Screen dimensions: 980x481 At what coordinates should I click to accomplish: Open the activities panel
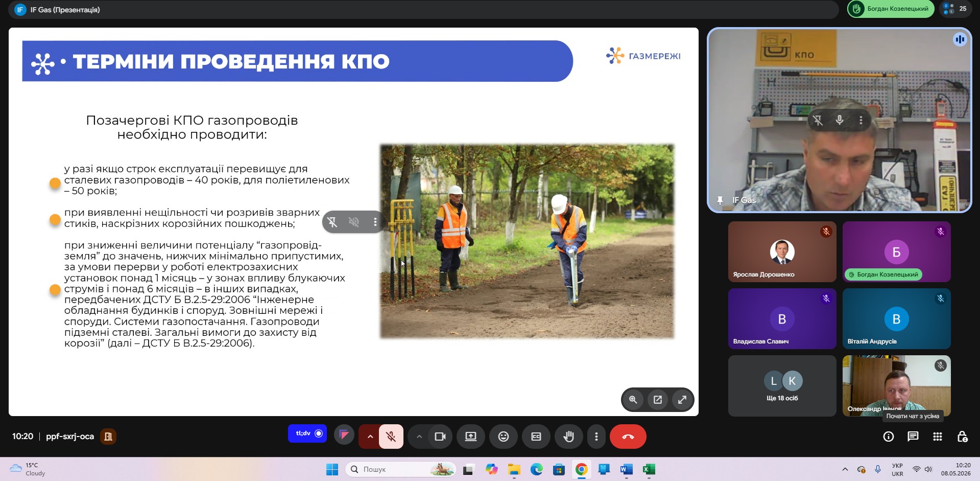tap(938, 437)
